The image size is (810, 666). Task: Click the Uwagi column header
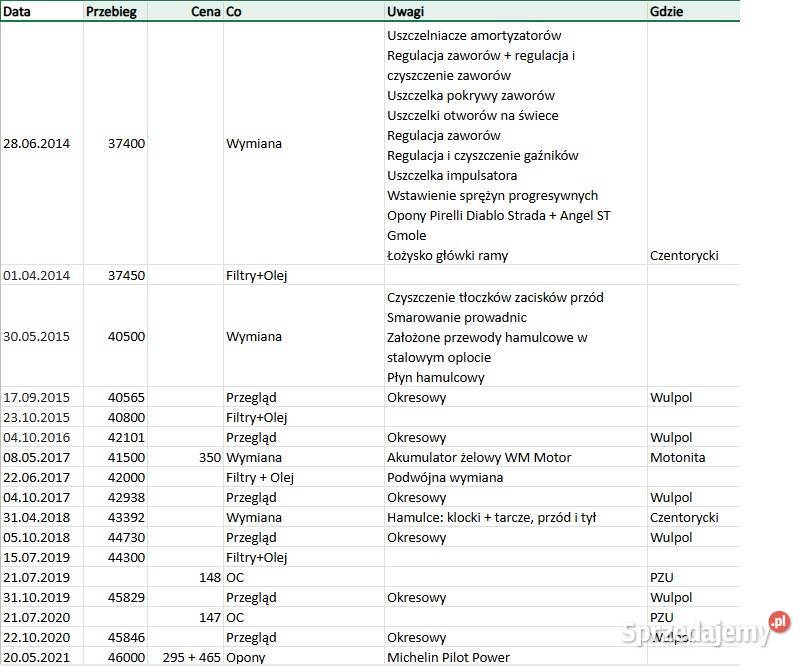[406, 11]
